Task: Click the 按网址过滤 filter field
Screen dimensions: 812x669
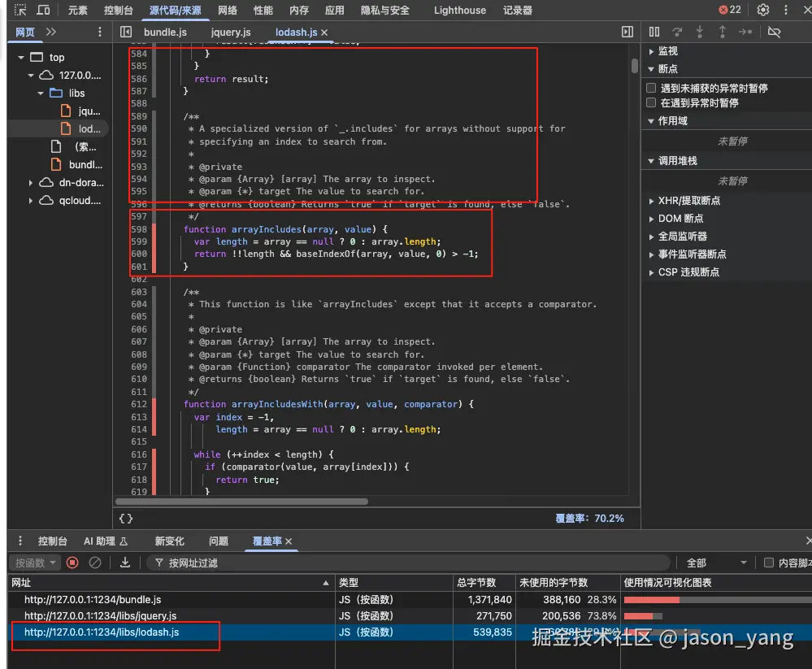Action: coord(408,563)
